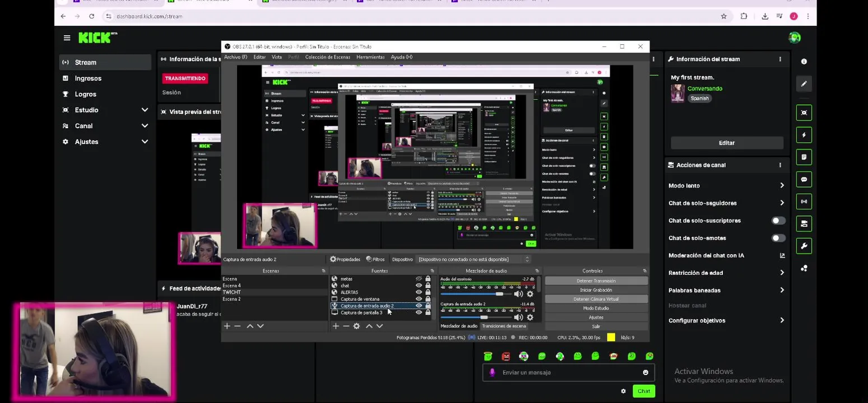868x403 pixels.
Task: Click Editar in Información del stream
Action: [727, 143]
